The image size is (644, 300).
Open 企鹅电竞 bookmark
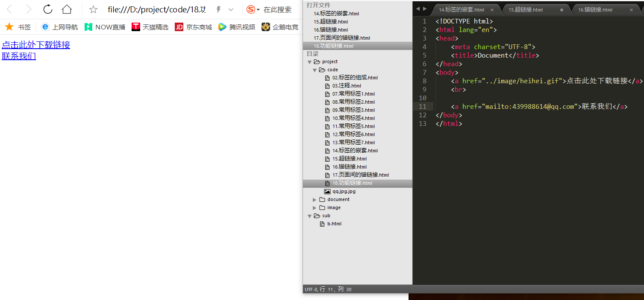(280, 27)
